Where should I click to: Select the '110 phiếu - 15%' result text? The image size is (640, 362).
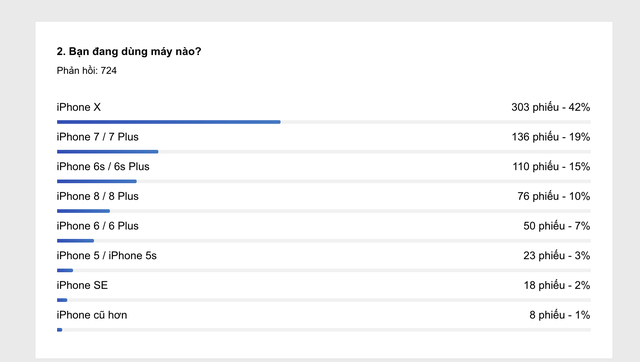coord(551,167)
